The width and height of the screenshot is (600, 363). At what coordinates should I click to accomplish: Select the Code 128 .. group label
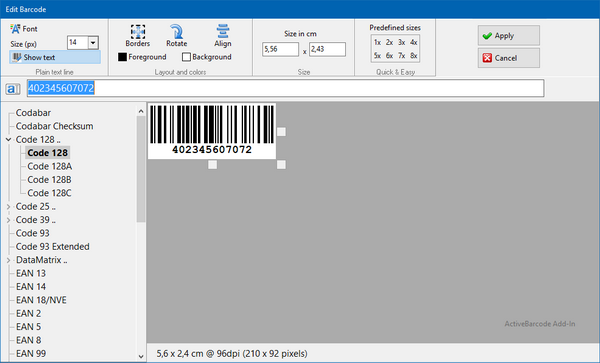38,140
